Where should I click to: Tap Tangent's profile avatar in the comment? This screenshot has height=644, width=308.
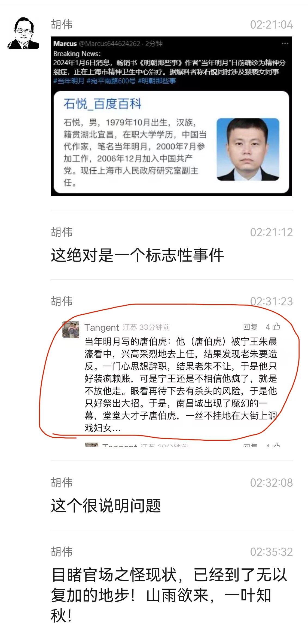[71, 330]
